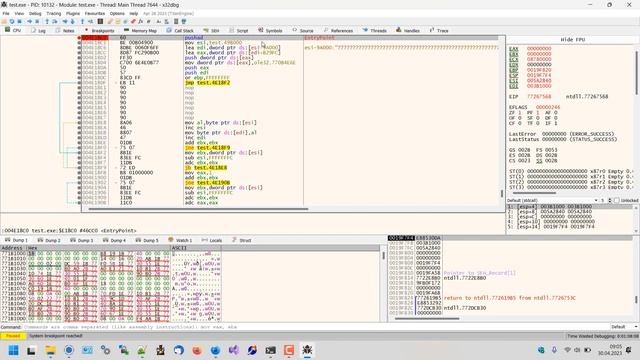Click the Step over toolbar icon

pyautogui.click(x=55, y=21)
